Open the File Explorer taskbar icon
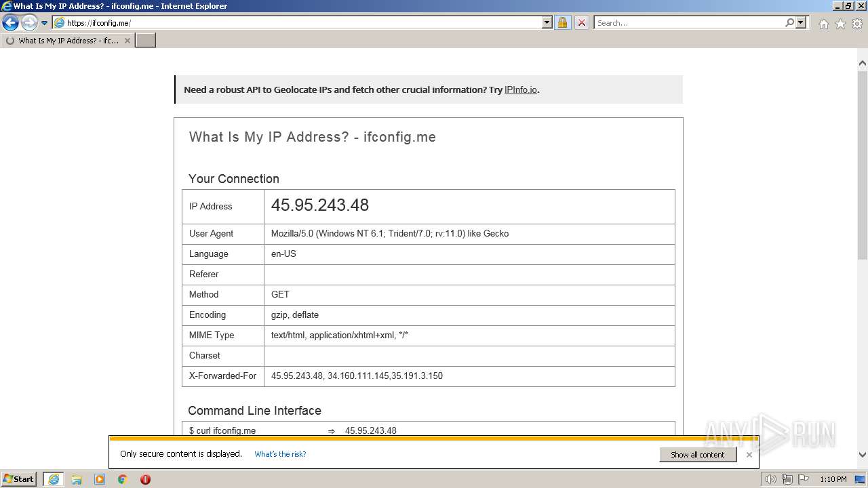 point(77,479)
